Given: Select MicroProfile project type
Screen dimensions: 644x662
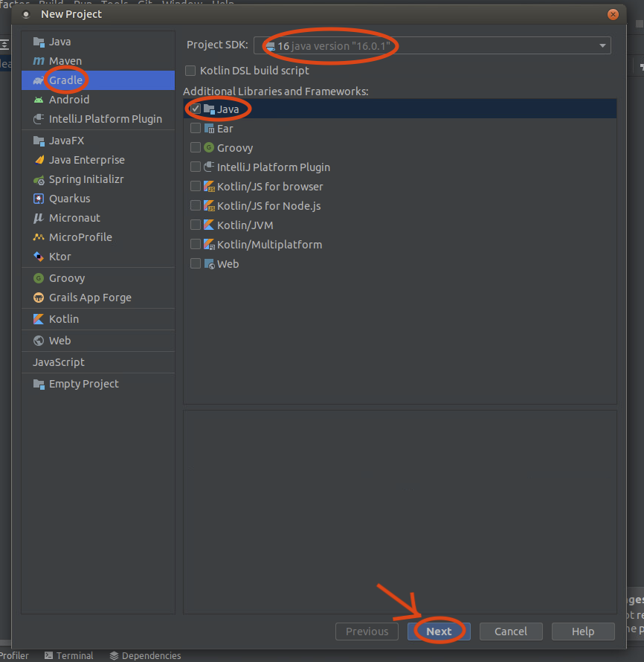Looking at the screenshot, I should (x=98, y=237).
